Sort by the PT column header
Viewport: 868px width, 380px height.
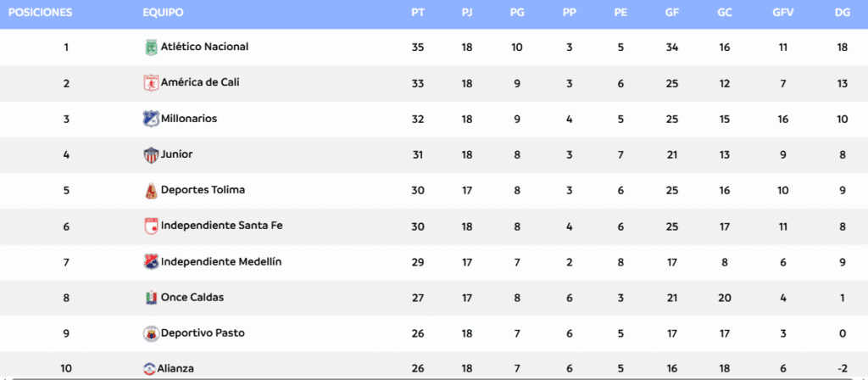click(x=418, y=13)
